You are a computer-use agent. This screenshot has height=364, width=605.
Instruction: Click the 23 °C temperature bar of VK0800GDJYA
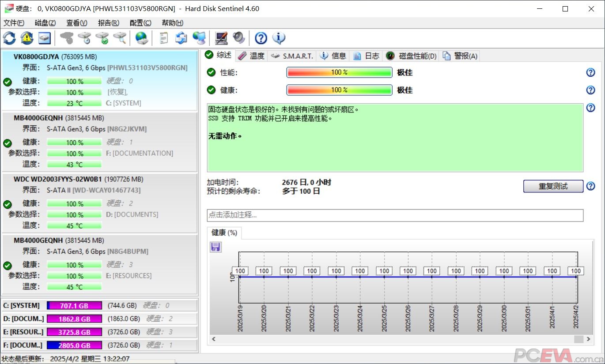(74, 103)
